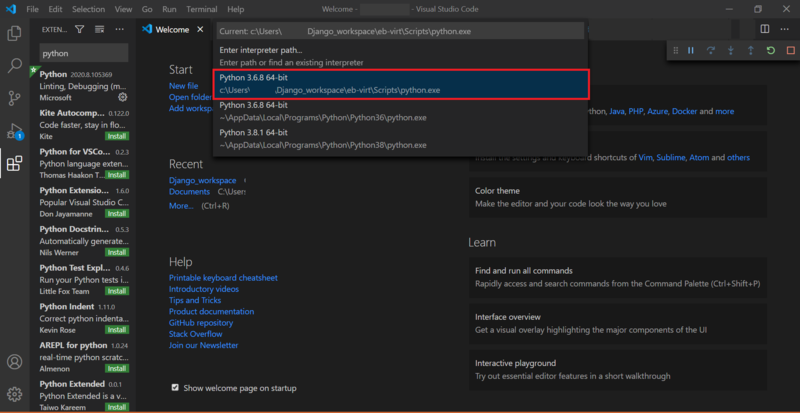Image resolution: width=800 pixels, height=413 pixels.
Task: Select Python 3.8.1 Python38 interpreter
Action: coord(400,139)
